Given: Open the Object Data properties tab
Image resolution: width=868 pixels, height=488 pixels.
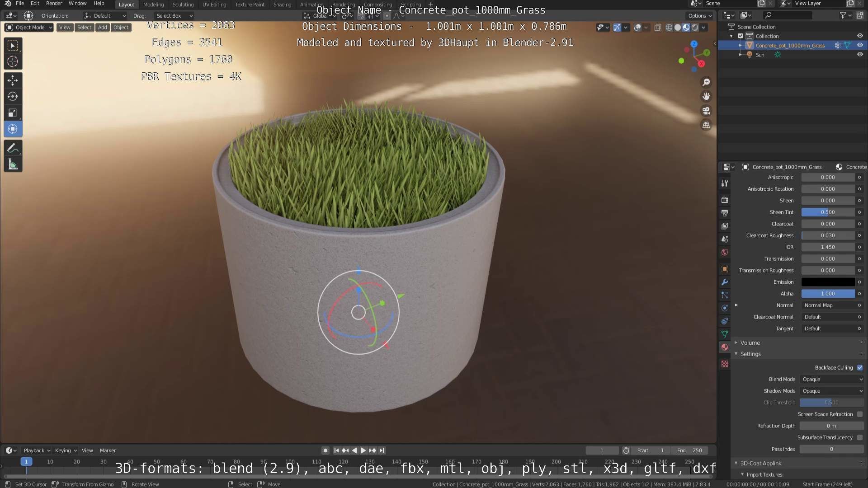Looking at the screenshot, I should (x=725, y=334).
